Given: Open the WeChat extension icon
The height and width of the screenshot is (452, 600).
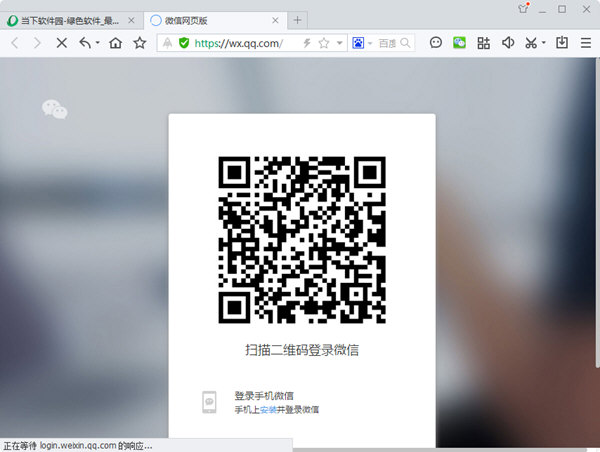Looking at the screenshot, I should [x=459, y=42].
